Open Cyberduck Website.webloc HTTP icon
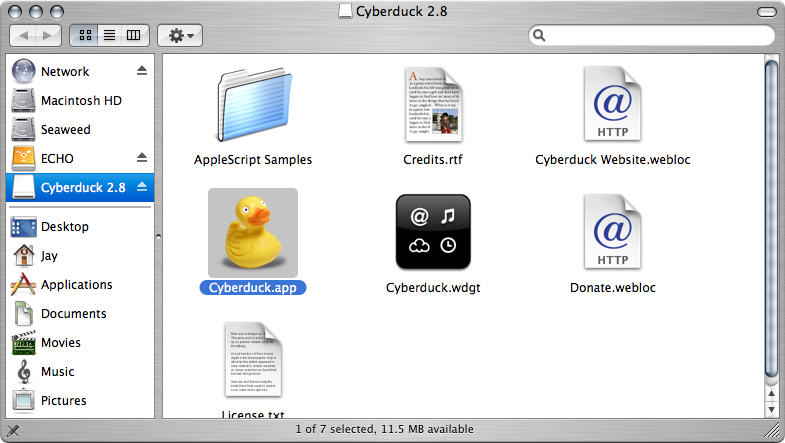Image resolution: width=785 pixels, height=443 pixels. (x=612, y=107)
